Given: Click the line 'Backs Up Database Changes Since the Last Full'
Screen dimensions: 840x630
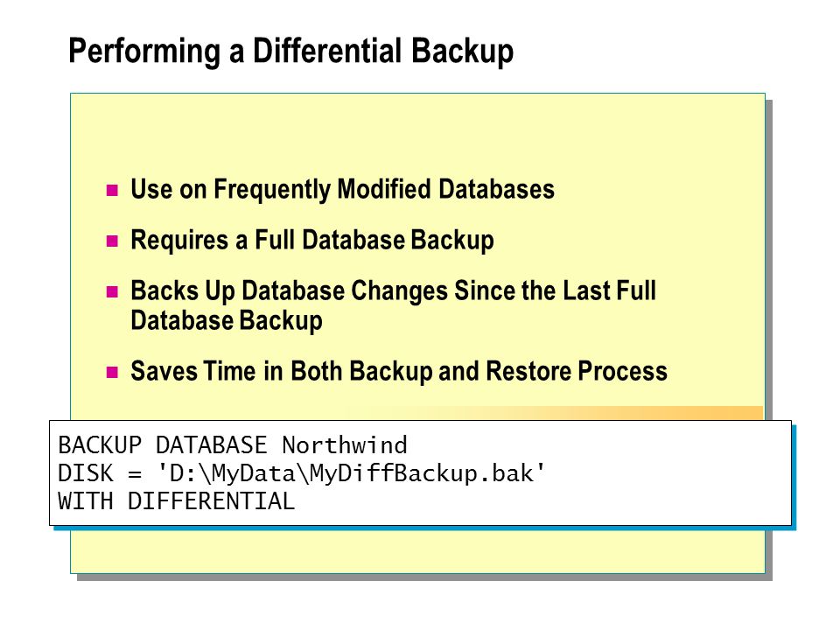Looking at the screenshot, I should click(393, 290).
